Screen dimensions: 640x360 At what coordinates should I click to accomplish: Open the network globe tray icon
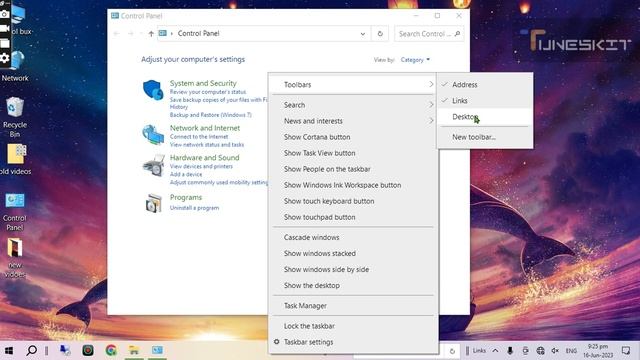[540, 351]
